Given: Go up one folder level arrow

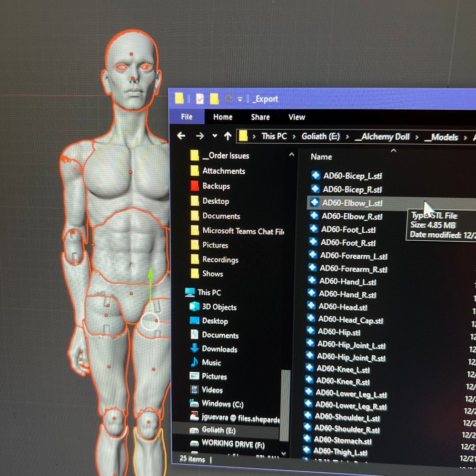Looking at the screenshot, I should (x=228, y=136).
